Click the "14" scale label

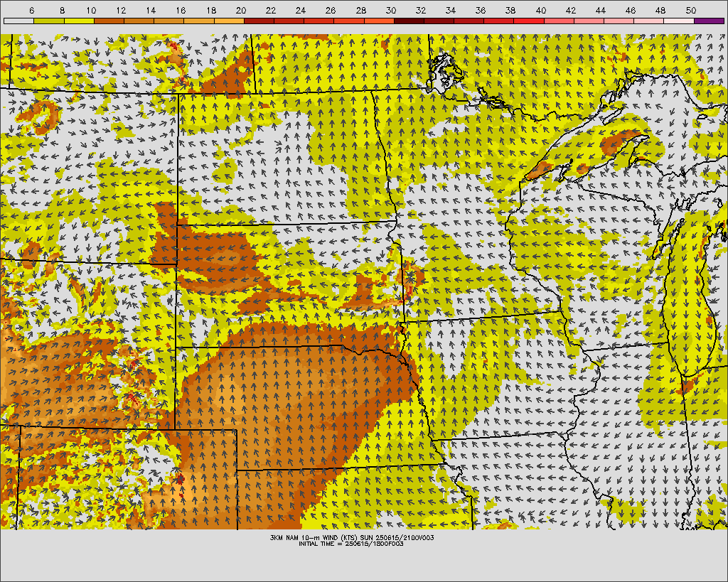point(151,10)
